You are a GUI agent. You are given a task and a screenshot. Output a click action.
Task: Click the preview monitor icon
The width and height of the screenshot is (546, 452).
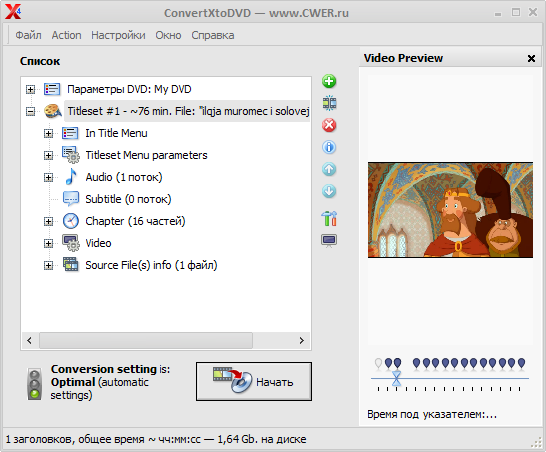click(x=329, y=241)
